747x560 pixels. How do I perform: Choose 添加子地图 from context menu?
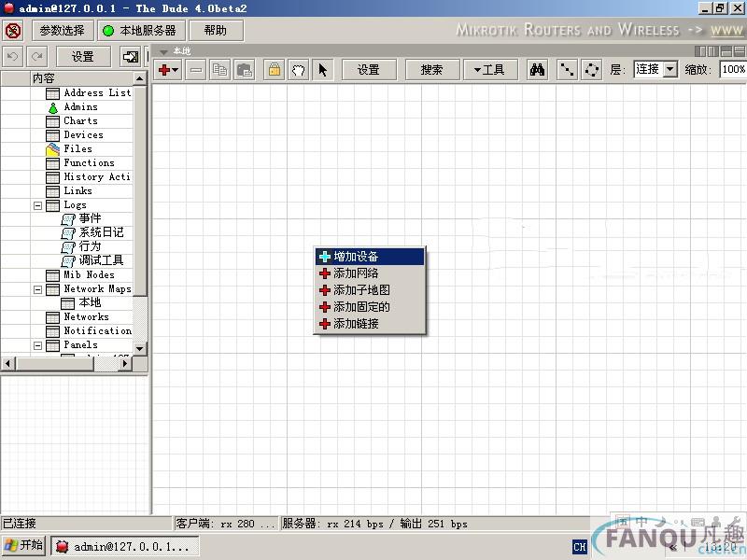370,290
